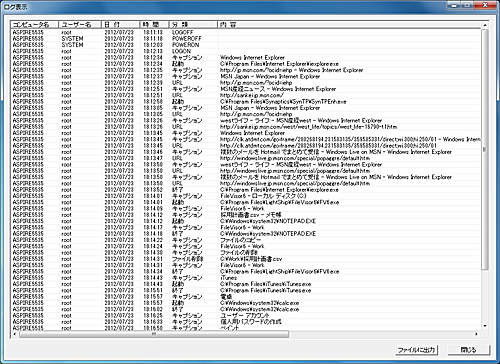
Task: Click the vertical scrollbar thumb
Action: click(x=485, y=149)
